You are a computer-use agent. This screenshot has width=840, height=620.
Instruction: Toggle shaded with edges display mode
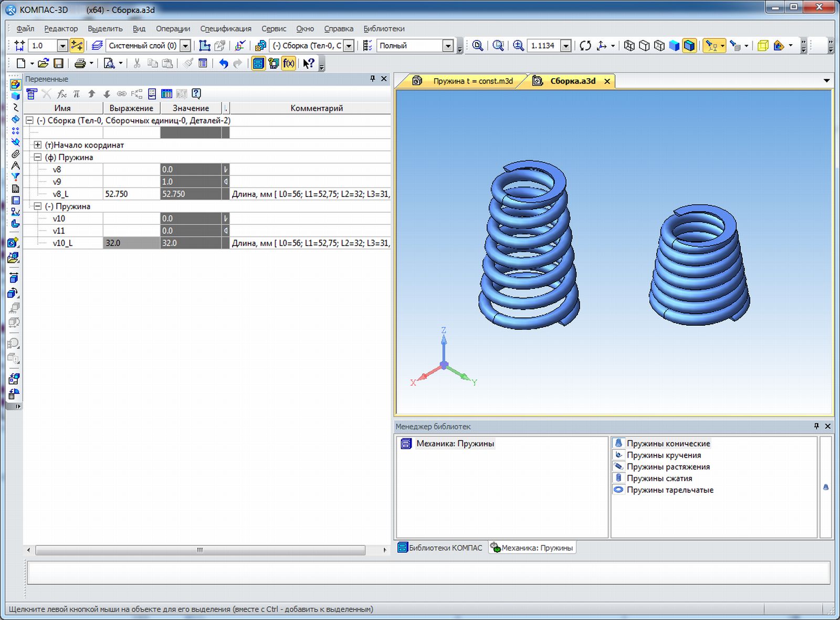click(689, 46)
